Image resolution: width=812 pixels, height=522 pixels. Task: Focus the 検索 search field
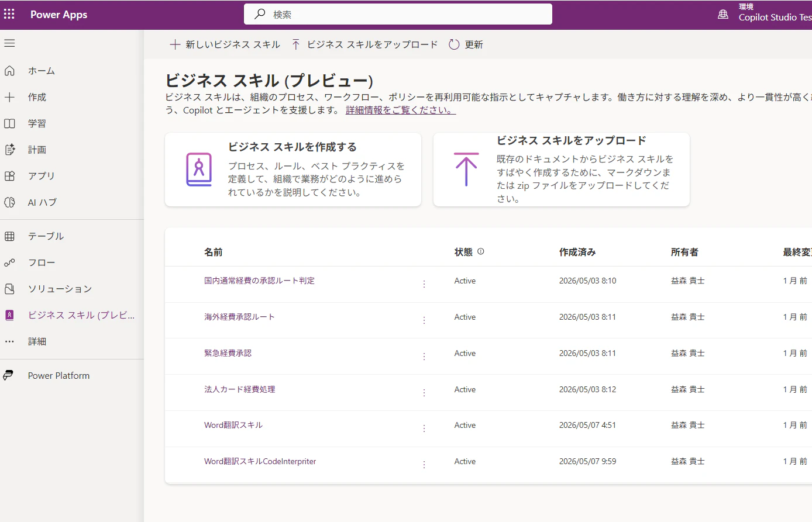398,14
